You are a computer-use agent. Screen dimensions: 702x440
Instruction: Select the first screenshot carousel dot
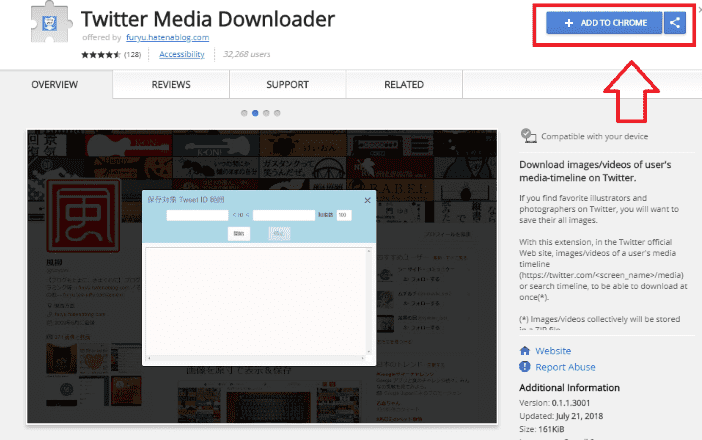click(x=244, y=113)
